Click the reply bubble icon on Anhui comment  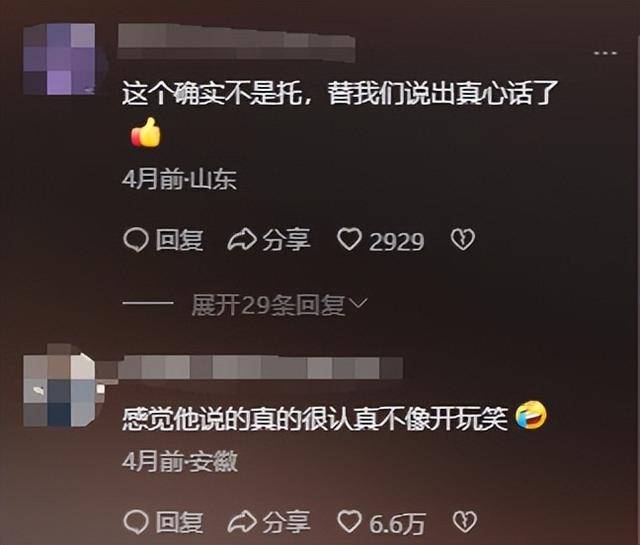pos(136,523)
